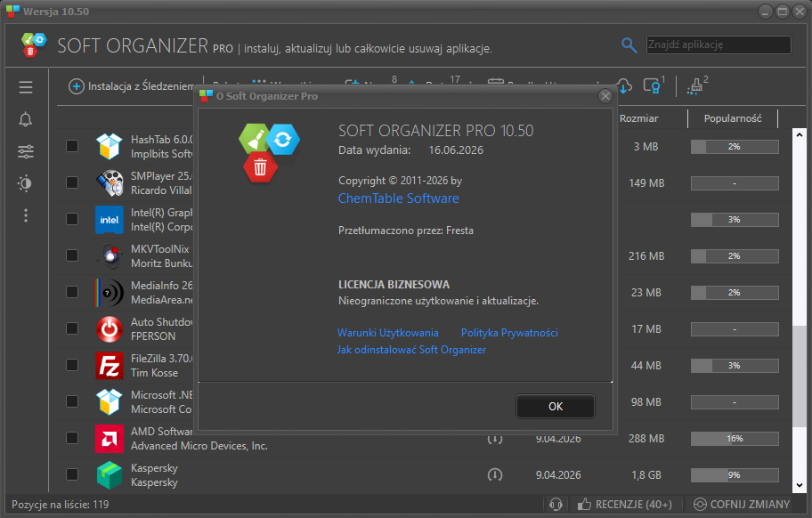Click the headset support icon in status bar
Viewport: 812px width, 518px height.
click(x=556, y=504)
